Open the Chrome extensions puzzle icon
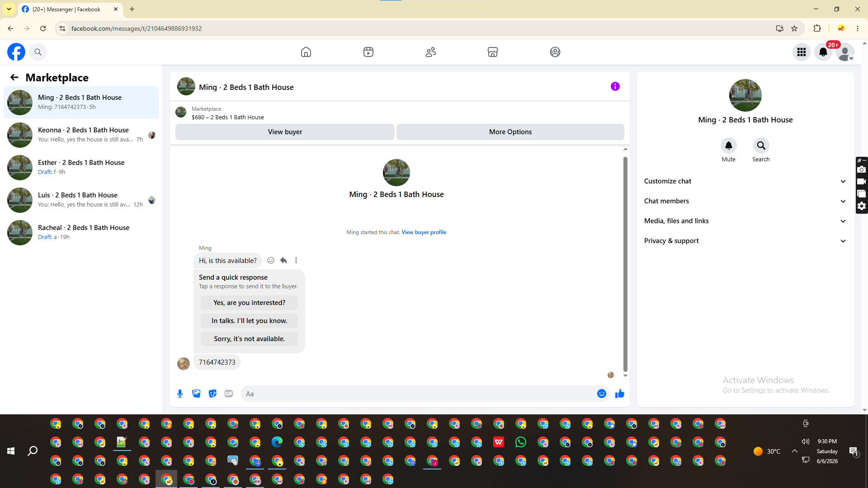The width and height of the screenshot is (868, 488). [817, 28]
